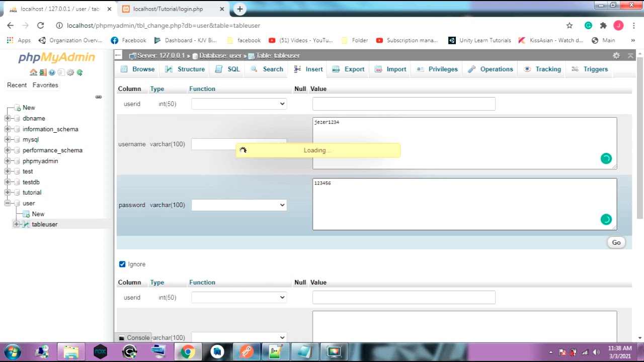Open Function dropdown for first userid row

click(x=239, y=104)
